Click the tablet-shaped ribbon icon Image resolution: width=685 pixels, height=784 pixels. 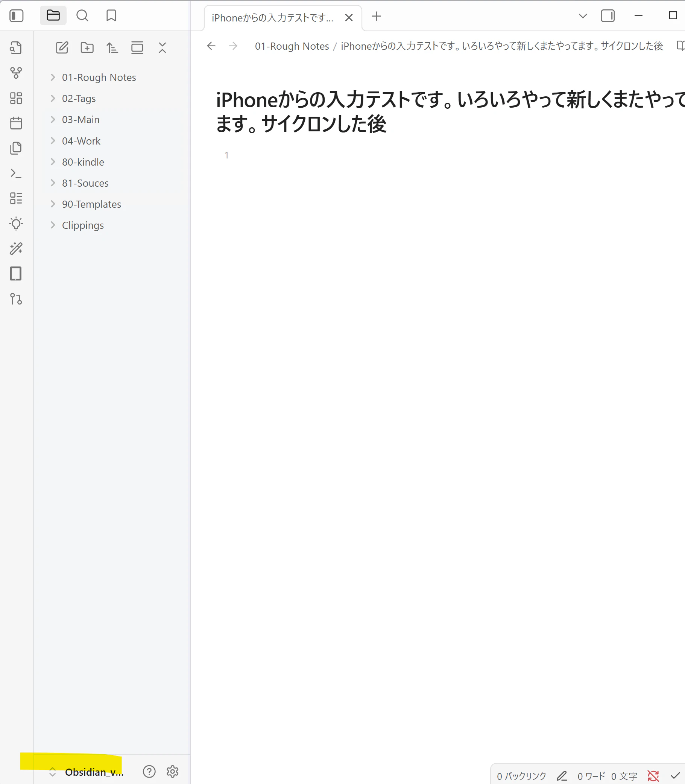[x=16, y=274]
